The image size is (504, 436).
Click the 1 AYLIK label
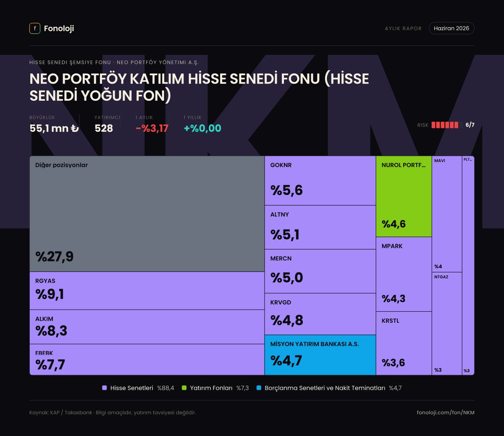[144, 117]
